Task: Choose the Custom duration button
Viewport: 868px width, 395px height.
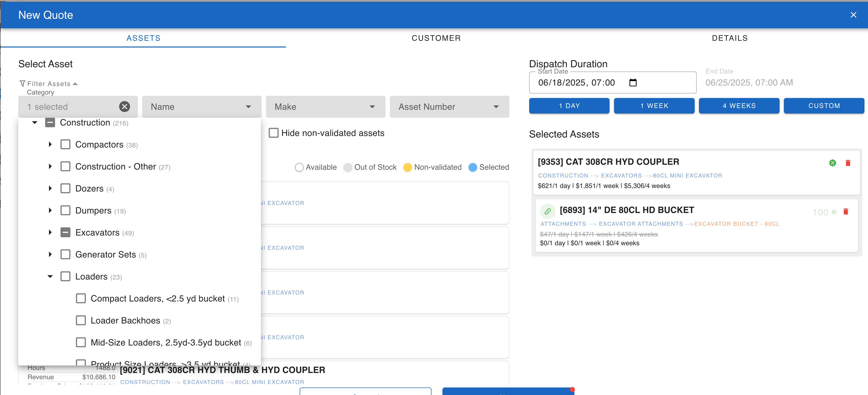Action: (824, 105)
